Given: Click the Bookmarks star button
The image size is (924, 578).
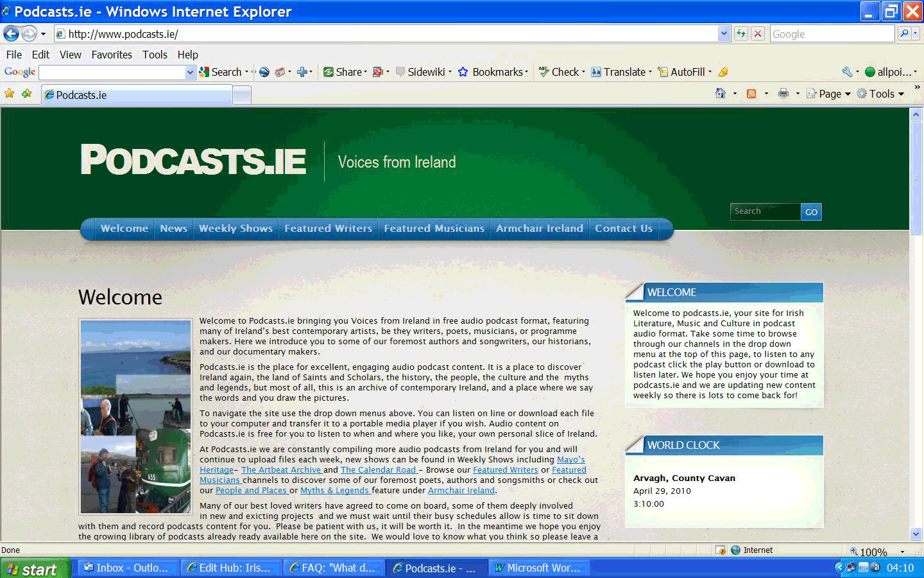Looking at the screenshot, I should (491, 72).
